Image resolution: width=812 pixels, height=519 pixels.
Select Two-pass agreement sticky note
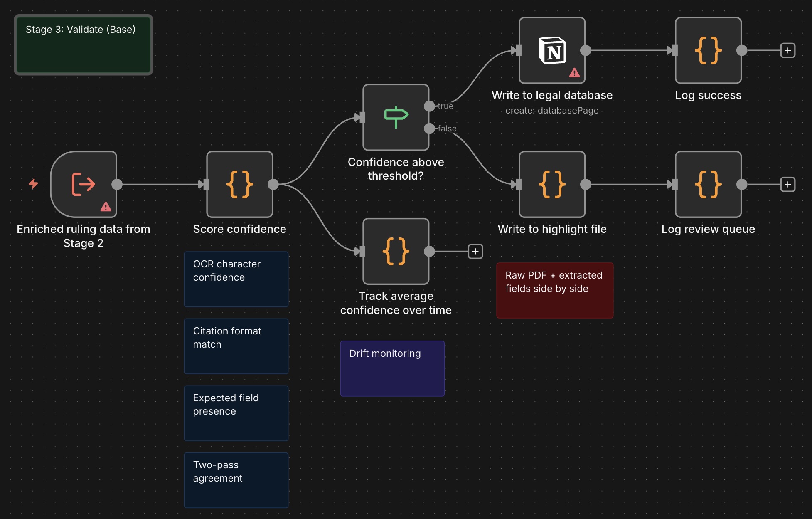[x=236, y=480]
